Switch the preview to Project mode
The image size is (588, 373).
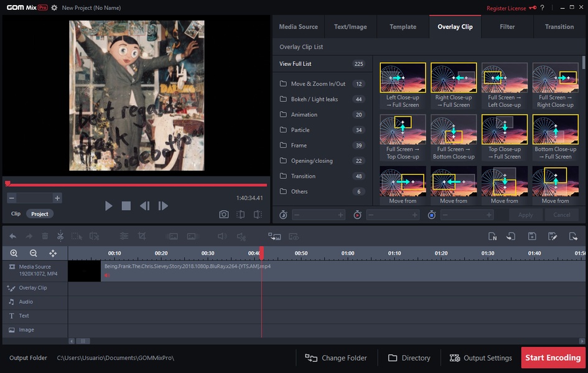pos(40,214)
